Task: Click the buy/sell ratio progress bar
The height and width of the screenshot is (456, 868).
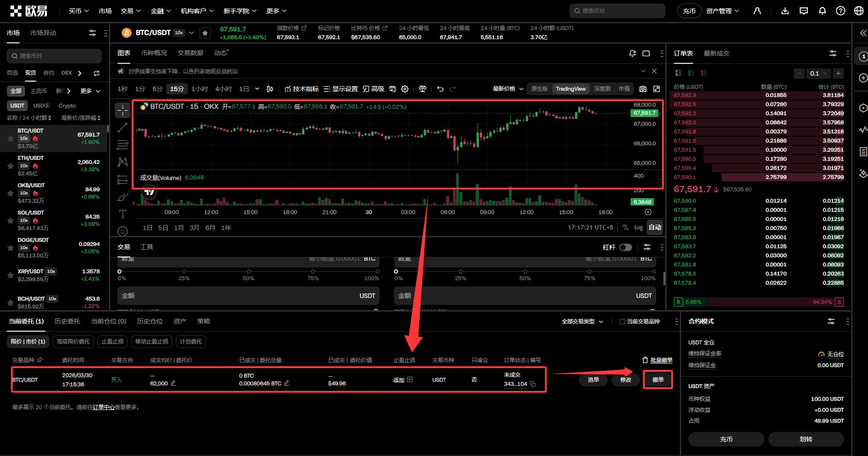Action: click(759, 302)
